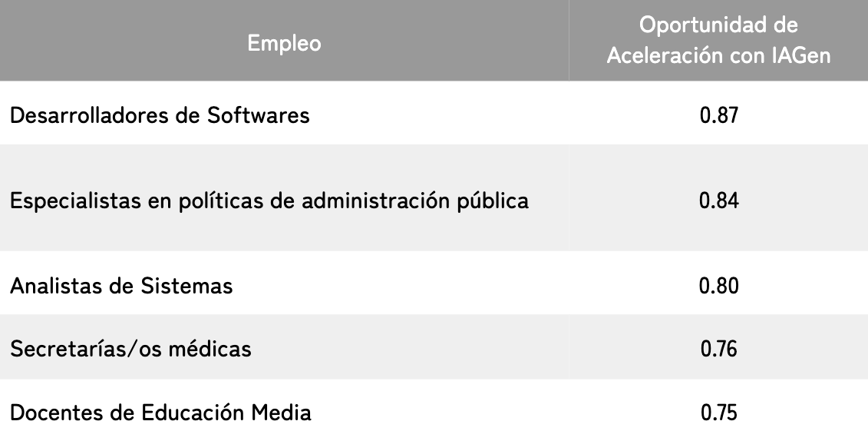Select the Analistas de Sistemas row label
This screenshot has height=441, width=868.
click(x=121, y=287)
